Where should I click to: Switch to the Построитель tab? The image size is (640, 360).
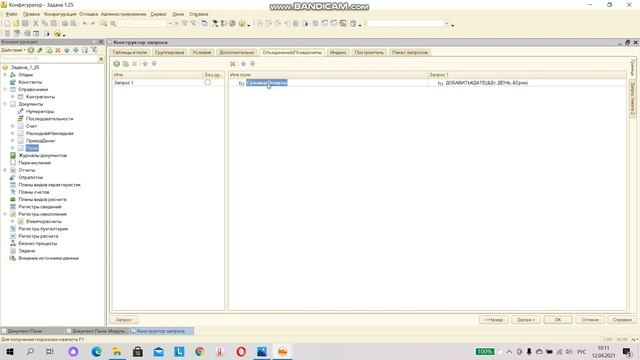[x=369, y=52]
